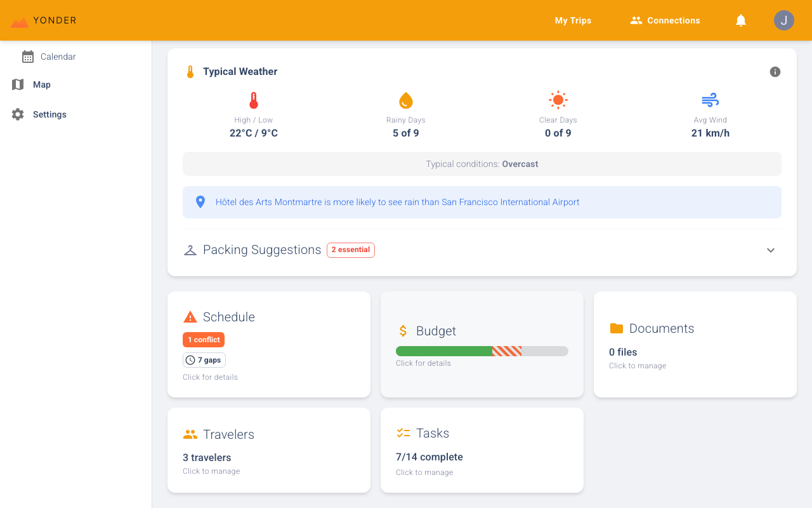The height and width of the screenshot is (508, 812).
Task: Click the Typical Weather info icon
Action: (775, 72)
